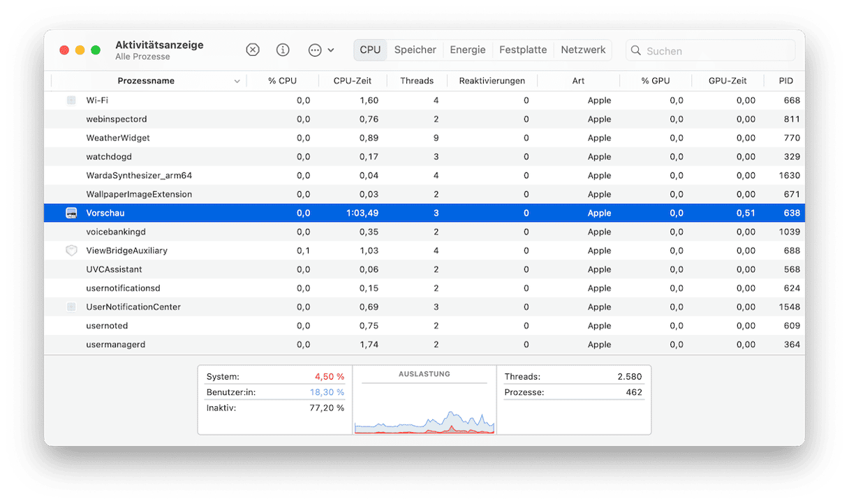Click the ViewBridgeAuxiliary shield icon
This screenshot has width=849, height=504.
(71, 251)
